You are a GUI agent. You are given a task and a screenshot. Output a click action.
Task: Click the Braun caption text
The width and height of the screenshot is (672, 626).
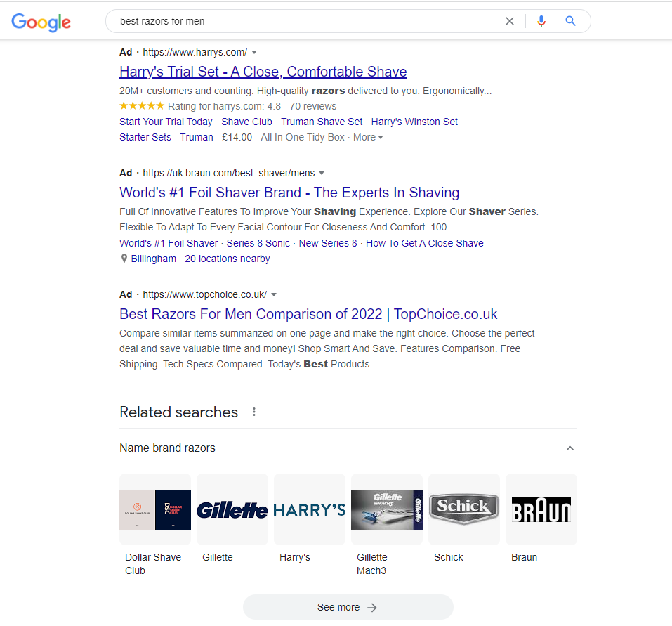[x=524, y=557]
